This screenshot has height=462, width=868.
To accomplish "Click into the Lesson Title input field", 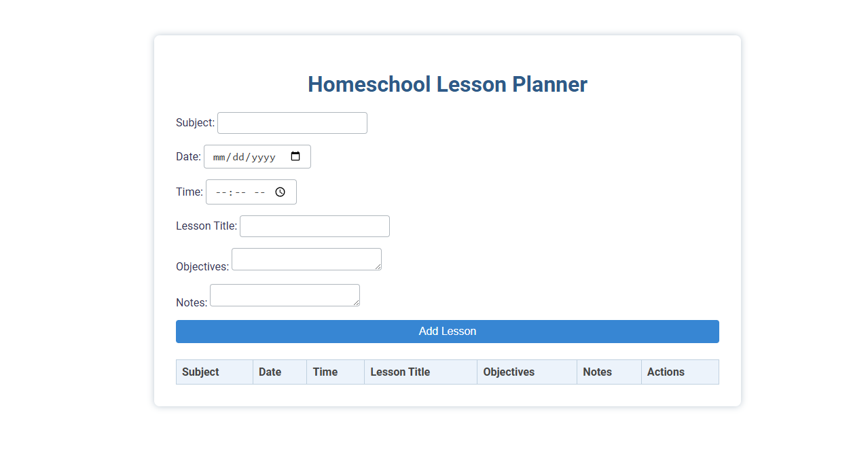I will click(314, 226).
